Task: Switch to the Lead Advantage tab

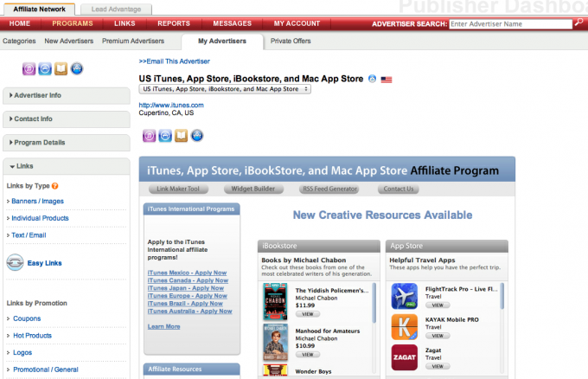Action: (116, 10)
